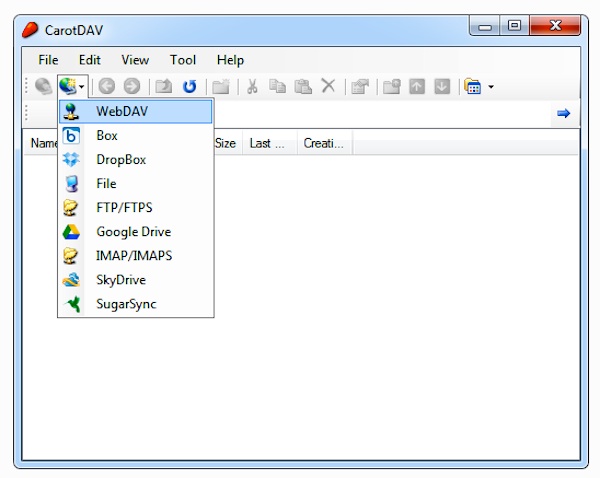Click the Copy icon
Screen dimensions: 600x478
coord(277,86)
